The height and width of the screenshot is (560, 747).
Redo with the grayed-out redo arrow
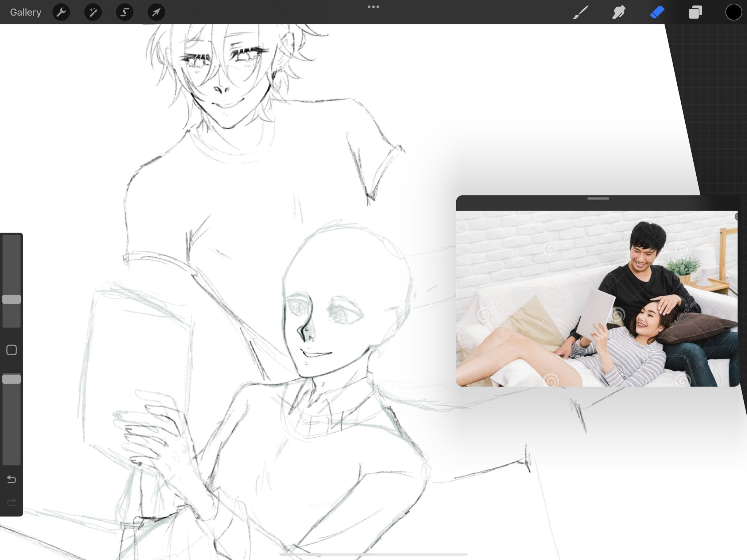coord(12,503)
